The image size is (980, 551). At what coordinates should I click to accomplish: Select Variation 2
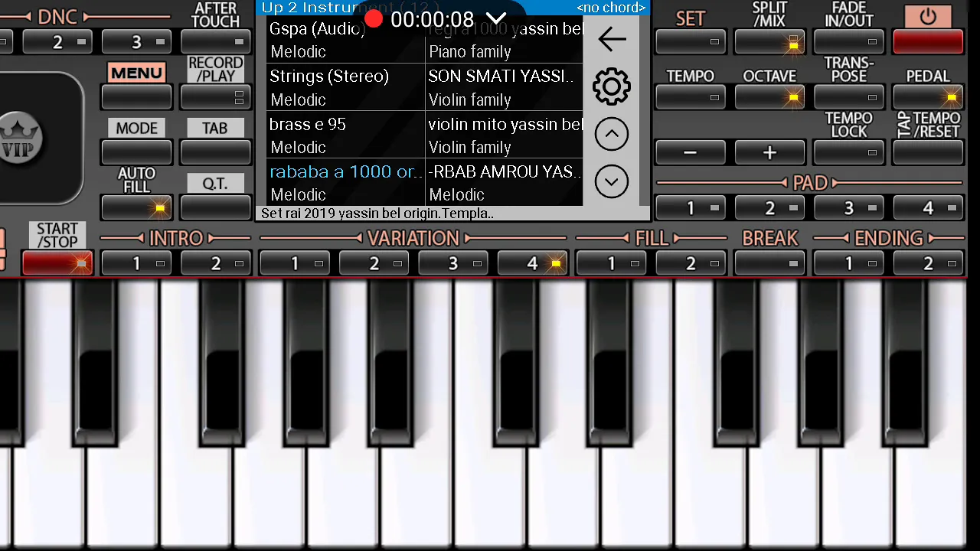[x=374, y=262]
